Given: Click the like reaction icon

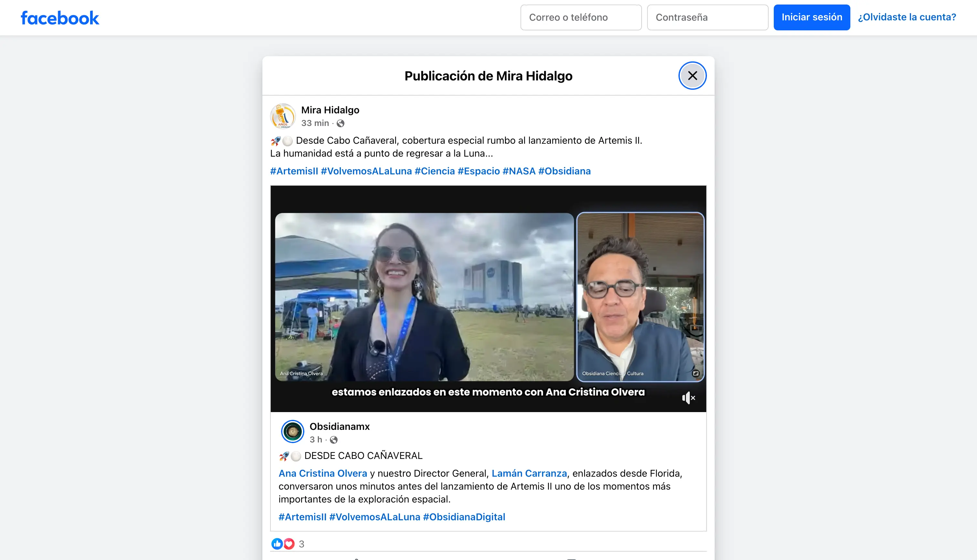Looking at the screenshot, I should pyautogui.click(x=277, y=544).
